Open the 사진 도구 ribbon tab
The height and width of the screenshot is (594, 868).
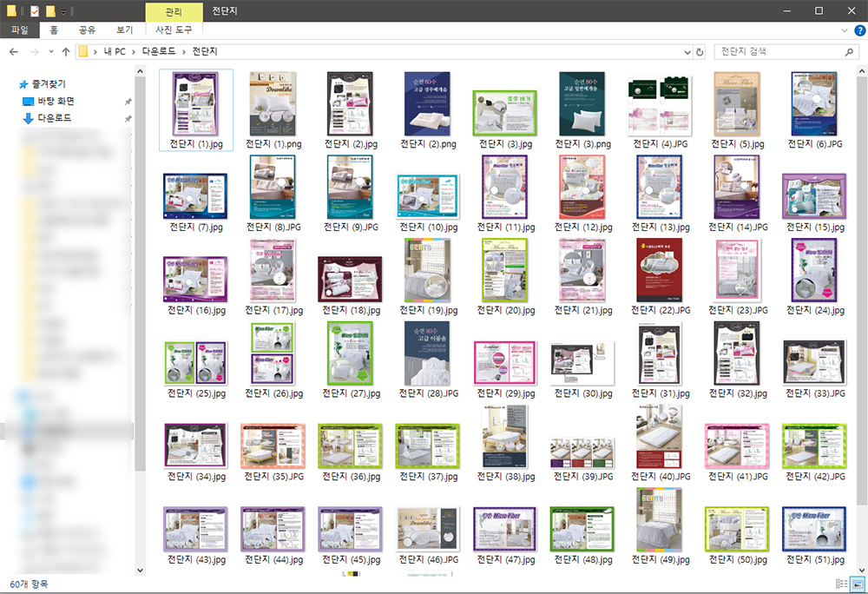pos(174,30)
